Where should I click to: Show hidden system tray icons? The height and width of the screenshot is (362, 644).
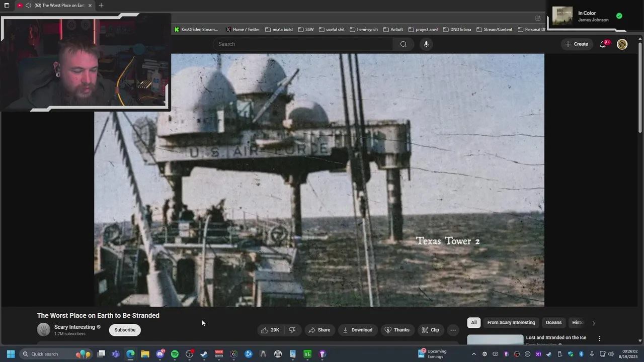click(x=473, y=354)
